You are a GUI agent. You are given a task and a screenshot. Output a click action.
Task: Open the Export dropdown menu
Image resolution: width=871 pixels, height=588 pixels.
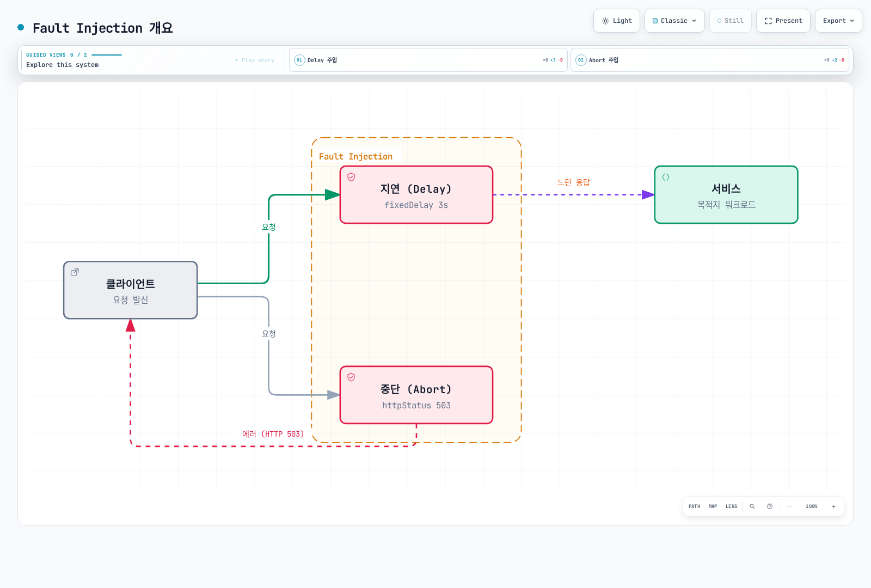[838, 21]
